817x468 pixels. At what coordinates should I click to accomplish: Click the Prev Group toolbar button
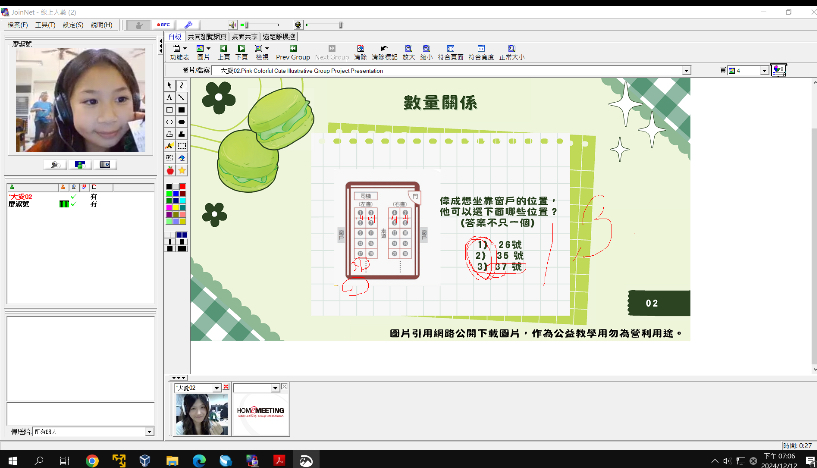[x=292, y=50]
